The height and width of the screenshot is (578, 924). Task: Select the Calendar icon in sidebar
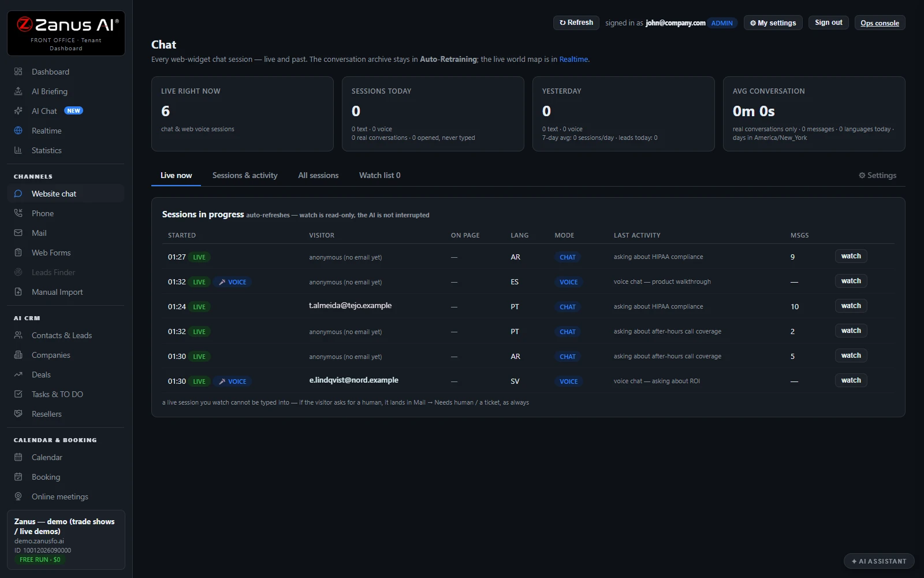18,457
